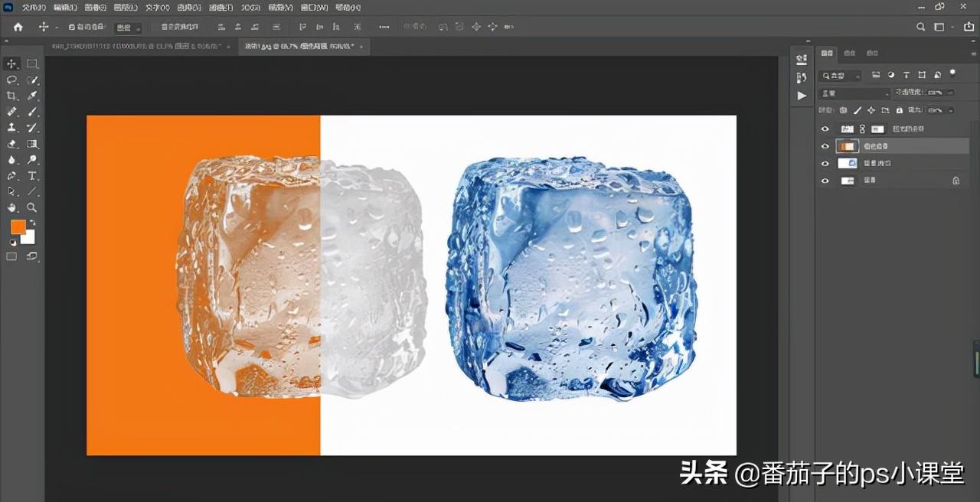
Task: Toggle visibility of the blue ice cube layer
Action: click(825, 163)
